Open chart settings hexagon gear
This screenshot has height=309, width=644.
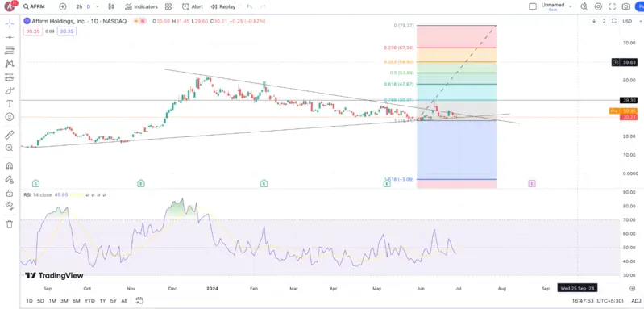(x=598, y=6)
